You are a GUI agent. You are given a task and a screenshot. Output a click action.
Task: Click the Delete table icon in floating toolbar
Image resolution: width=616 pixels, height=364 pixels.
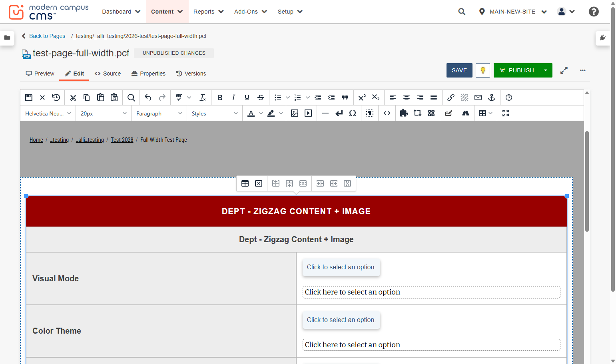[259, 183]
